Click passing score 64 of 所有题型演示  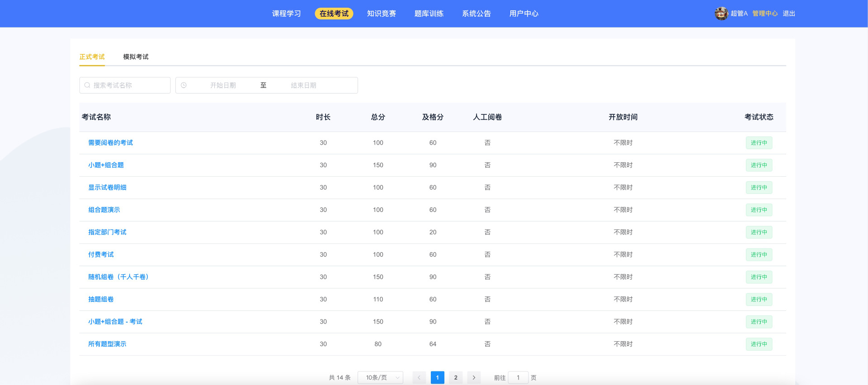coord(433,344)
